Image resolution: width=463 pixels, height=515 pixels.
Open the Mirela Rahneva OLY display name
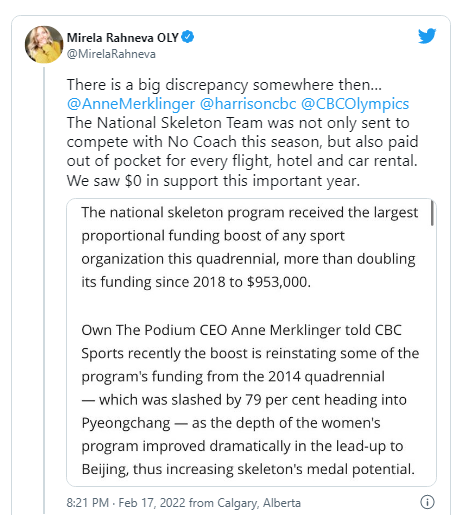coord(123,37)
